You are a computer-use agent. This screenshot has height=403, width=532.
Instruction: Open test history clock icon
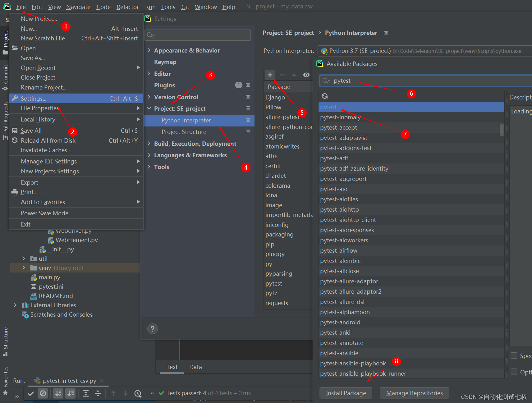pos(138,394)
